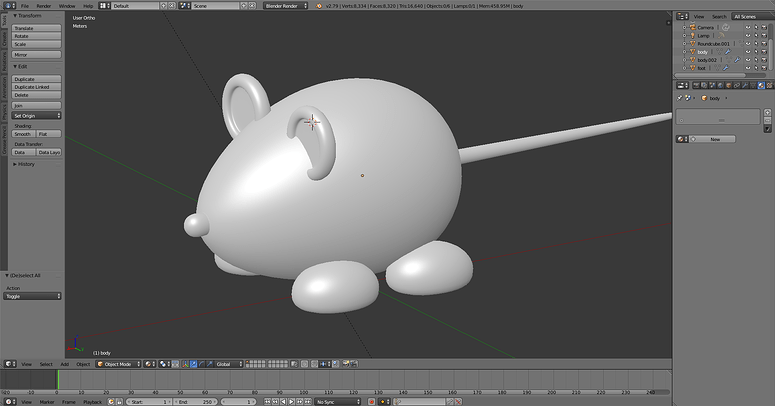Enable the scale manipulator icon

point(210,364)
